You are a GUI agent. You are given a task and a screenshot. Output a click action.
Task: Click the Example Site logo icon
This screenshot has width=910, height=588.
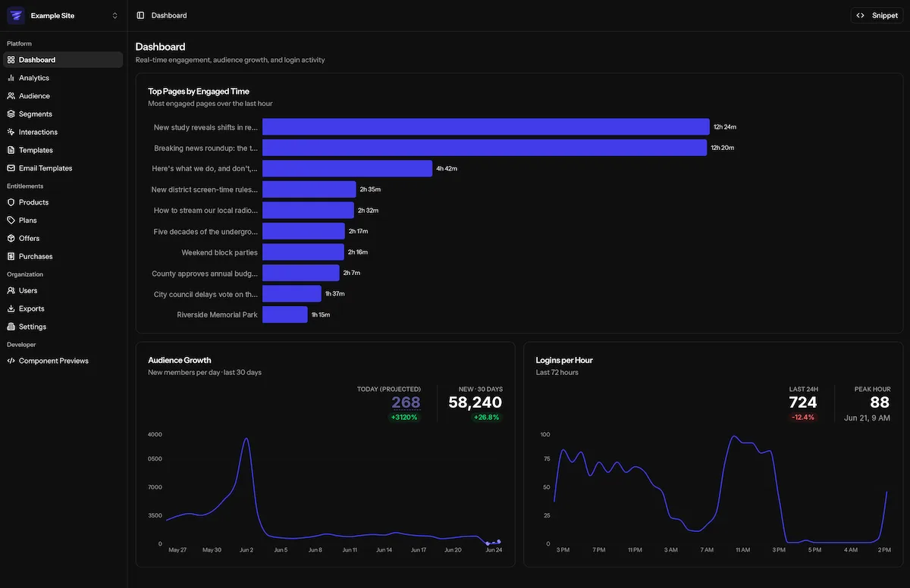pos(16,15)
